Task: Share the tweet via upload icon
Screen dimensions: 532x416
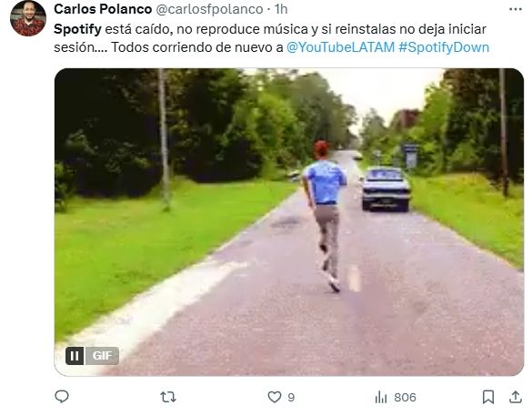Action: pos(516,397)
